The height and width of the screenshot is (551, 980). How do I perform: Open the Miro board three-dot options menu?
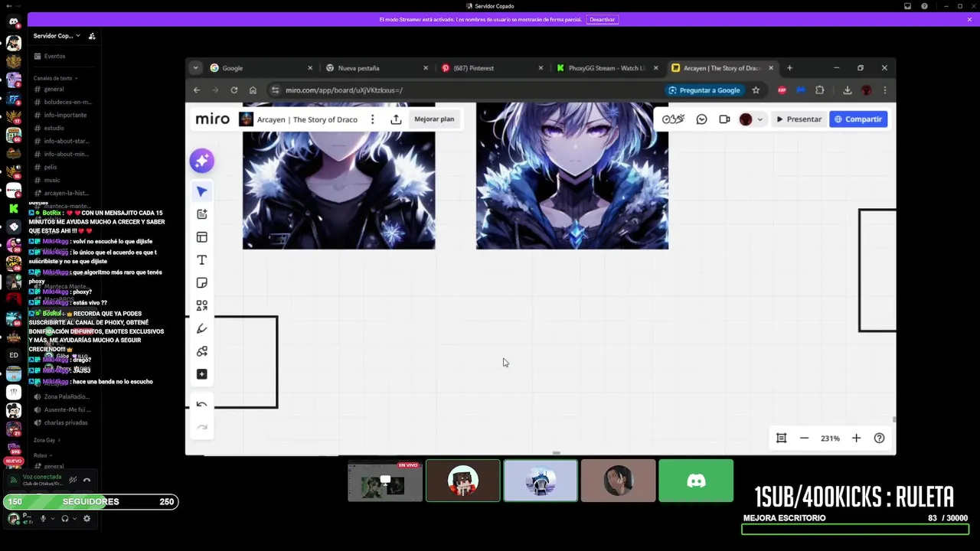pyautogui.click(x=373, y=119)
